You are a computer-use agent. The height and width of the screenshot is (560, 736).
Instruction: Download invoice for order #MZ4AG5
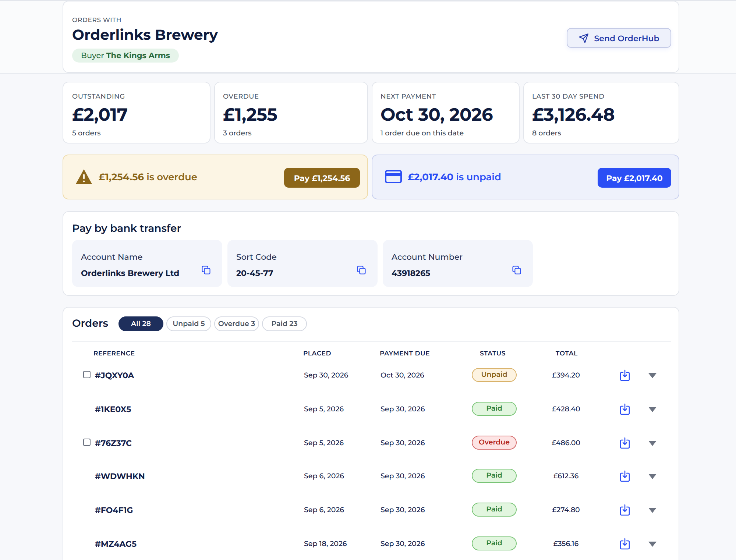[625, 544]
